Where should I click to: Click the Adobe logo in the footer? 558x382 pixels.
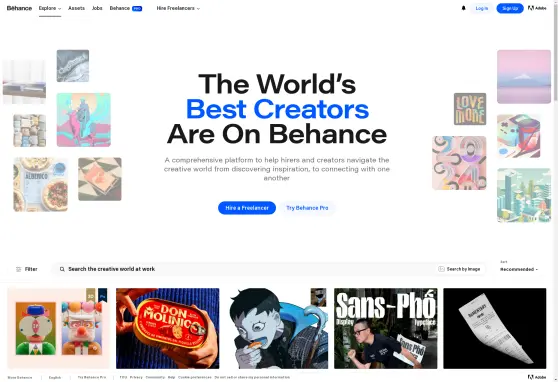point(537,377)
